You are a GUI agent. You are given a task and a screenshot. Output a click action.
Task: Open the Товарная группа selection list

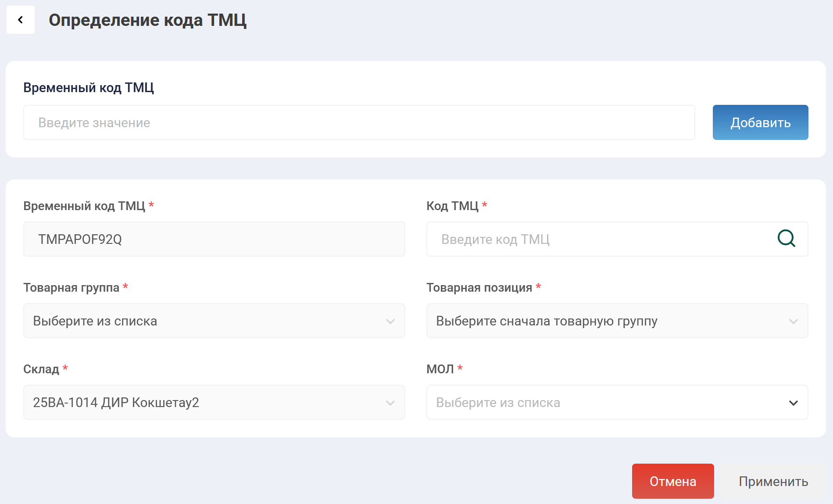point(214,321)
